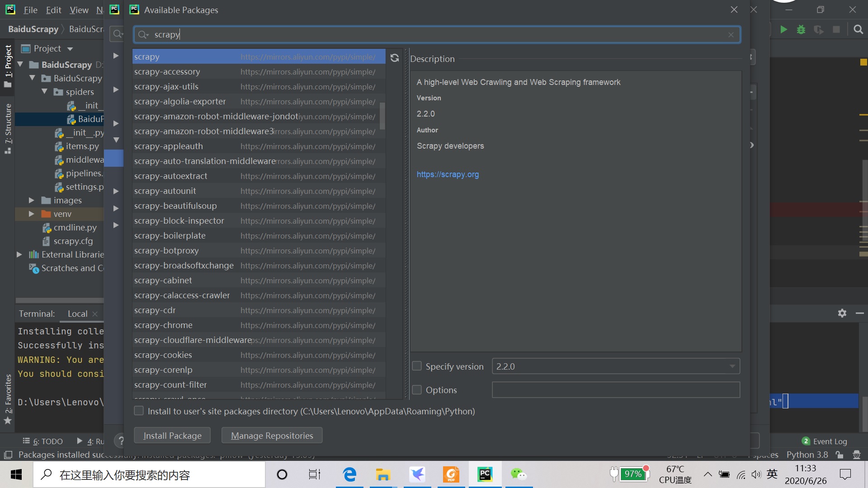Select the scrapy-botproxy package row

259,250
